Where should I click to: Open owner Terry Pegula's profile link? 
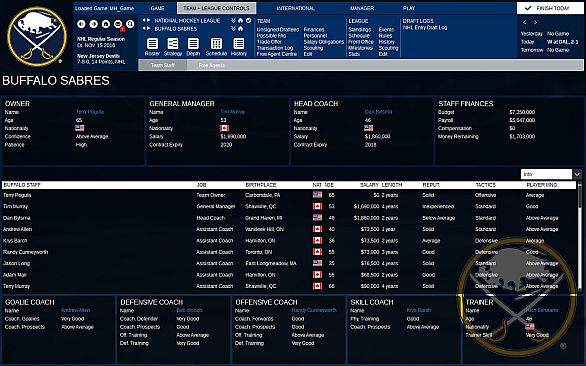coord(90,112)
